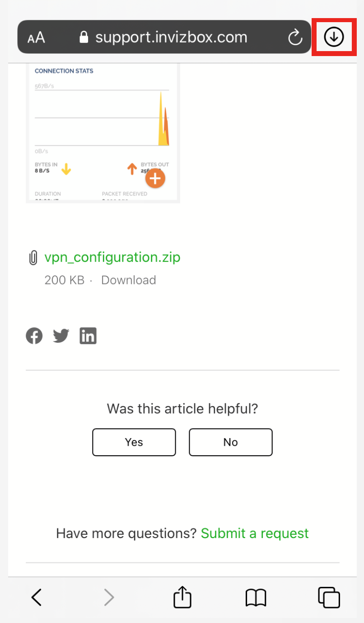Share article on LinkedIn
Image resolution: width=364 pixels, height=623 pixels.
coord(88,336)
